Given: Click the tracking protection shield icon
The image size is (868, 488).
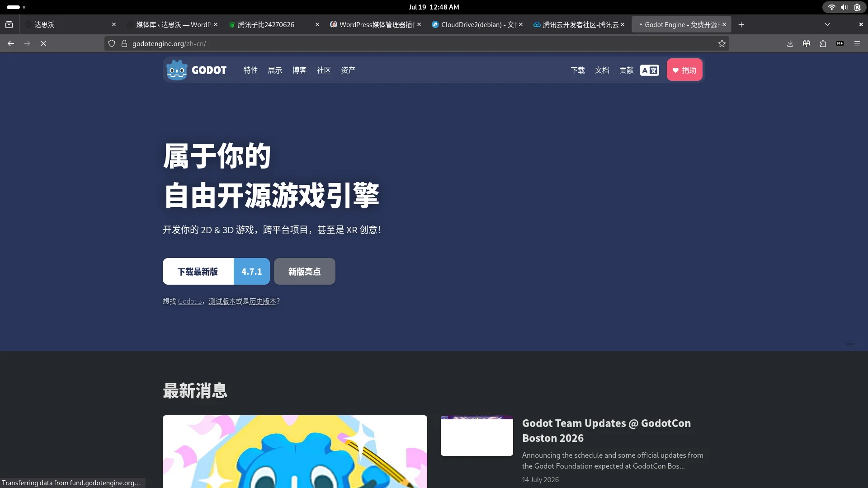Looking at the screenshot, I should (112, 43).
